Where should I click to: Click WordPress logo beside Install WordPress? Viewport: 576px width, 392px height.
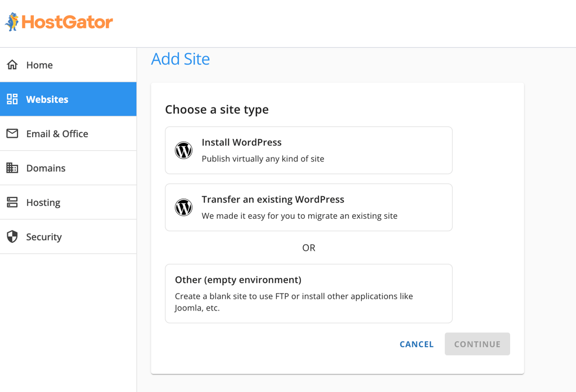tap(183, 150)
